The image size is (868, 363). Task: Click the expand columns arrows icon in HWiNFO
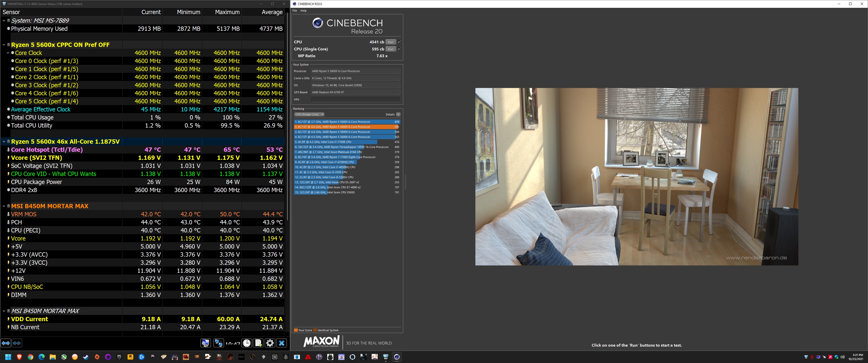tap(6, 343)
